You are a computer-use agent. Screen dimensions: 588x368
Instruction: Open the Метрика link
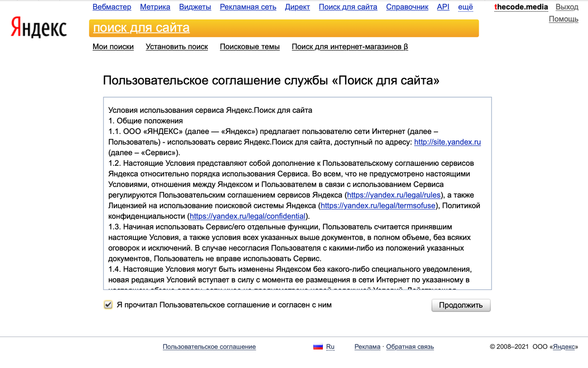[155, 7]
